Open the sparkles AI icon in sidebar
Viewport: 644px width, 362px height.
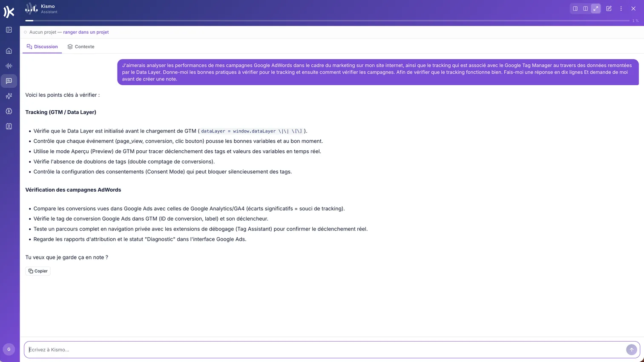(x=9, y=96)
